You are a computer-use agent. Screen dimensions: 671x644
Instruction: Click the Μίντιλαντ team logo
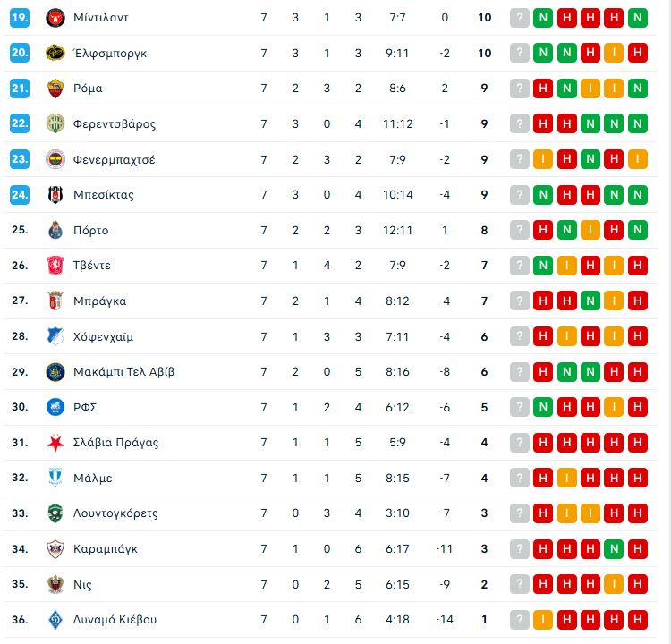tap(55, 18)
